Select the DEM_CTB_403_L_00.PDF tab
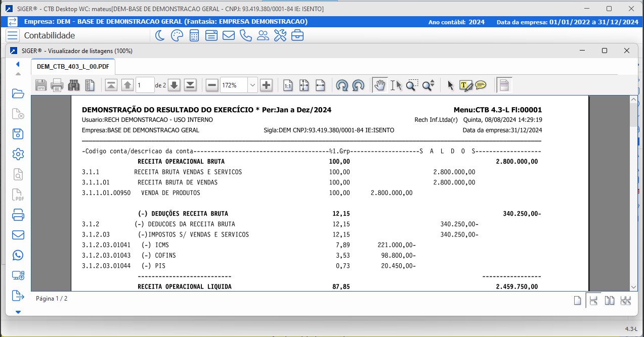 pos(73,67)
